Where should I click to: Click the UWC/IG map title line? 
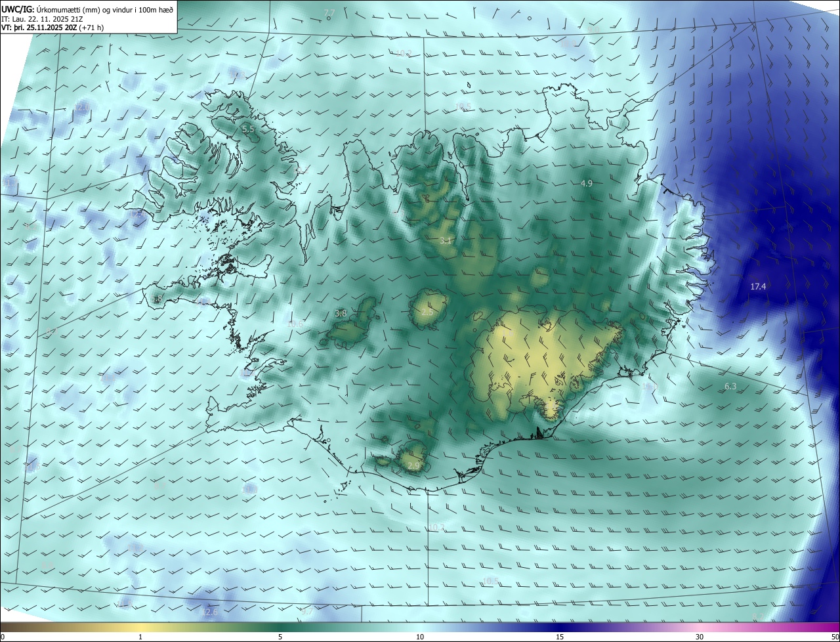pyautogui.click(x=87, y=9)
